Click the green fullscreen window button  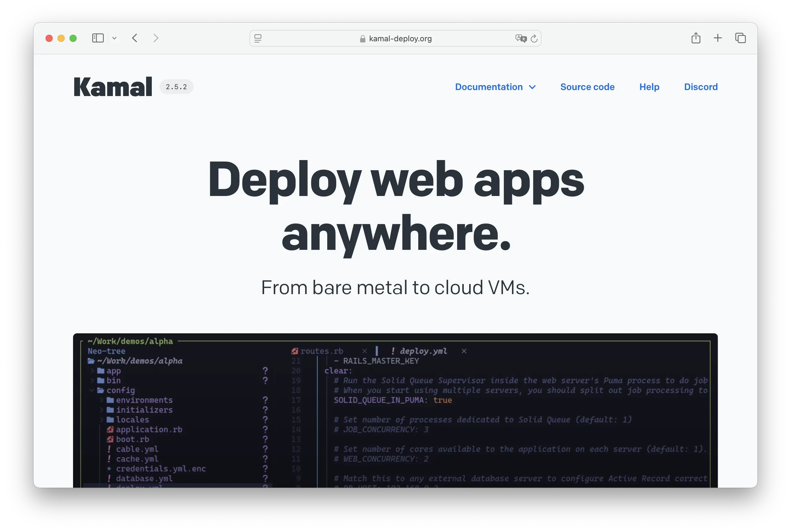[73, 38]
